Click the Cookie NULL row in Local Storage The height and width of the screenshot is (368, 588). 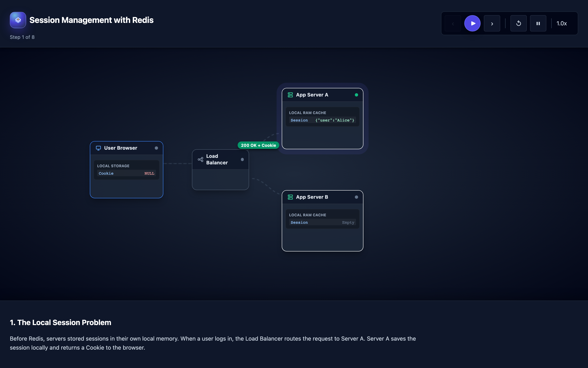[126, 173]
